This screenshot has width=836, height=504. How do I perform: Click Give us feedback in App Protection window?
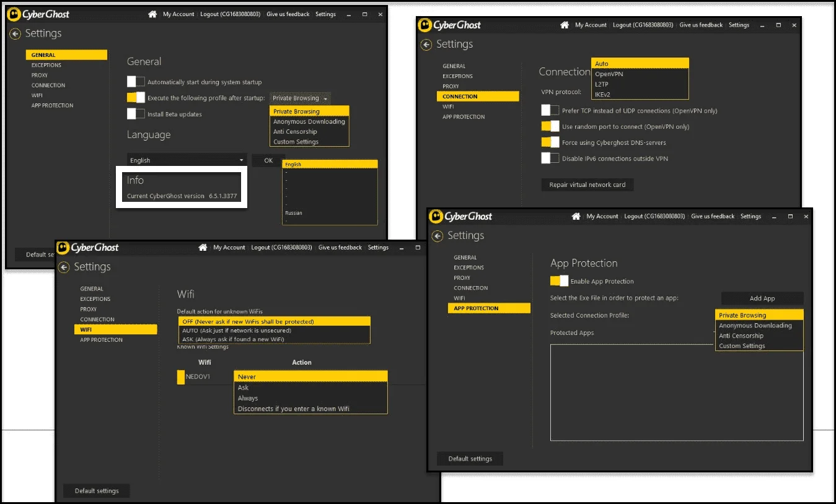[713, 217]
